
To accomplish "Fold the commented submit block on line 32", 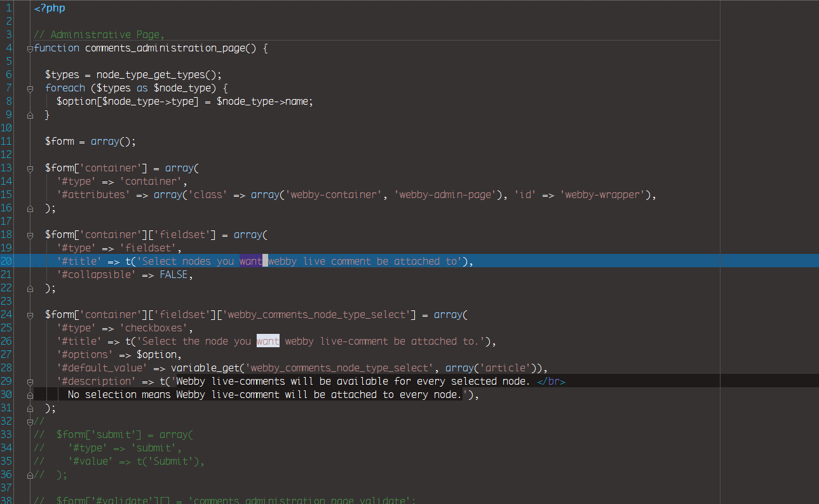I will click(x=30, y=421).
